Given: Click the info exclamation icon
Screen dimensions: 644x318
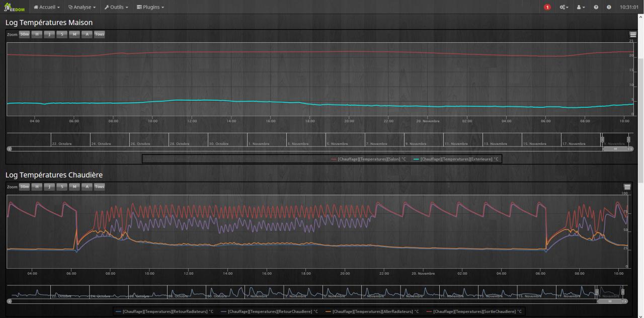Looking at the screenshot, I should pos(609,7).
